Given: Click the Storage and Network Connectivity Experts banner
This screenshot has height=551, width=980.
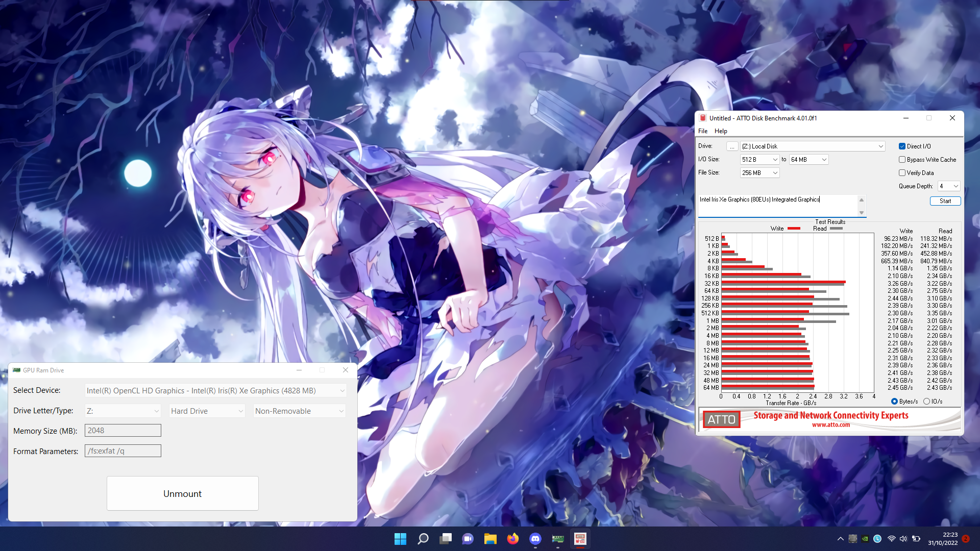Looking at the screenshot, I should click(831, 416).
